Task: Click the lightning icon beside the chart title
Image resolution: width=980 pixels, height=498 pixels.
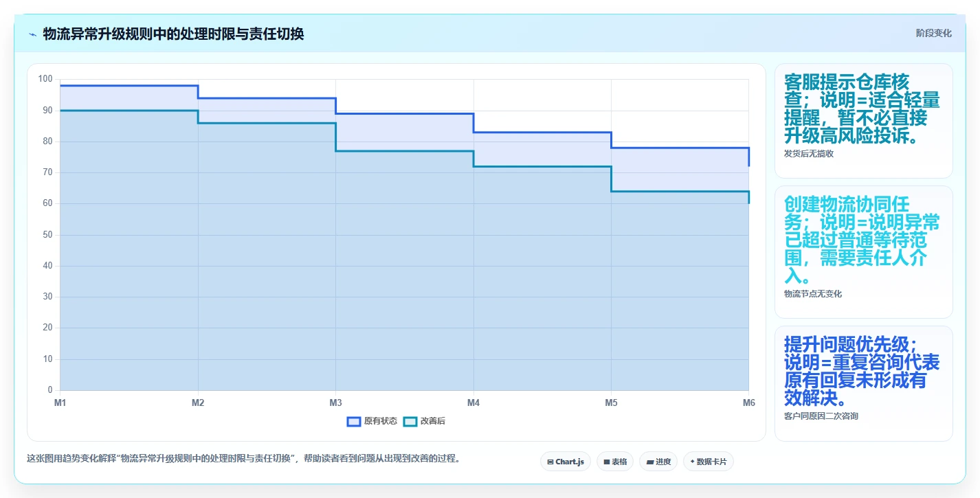Action: pos(32,34)
